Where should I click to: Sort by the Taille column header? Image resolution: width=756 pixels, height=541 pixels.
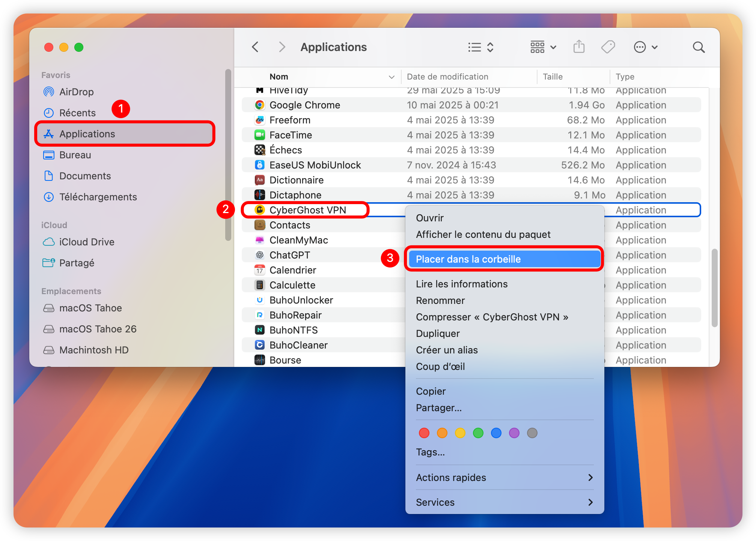[553, 77]
